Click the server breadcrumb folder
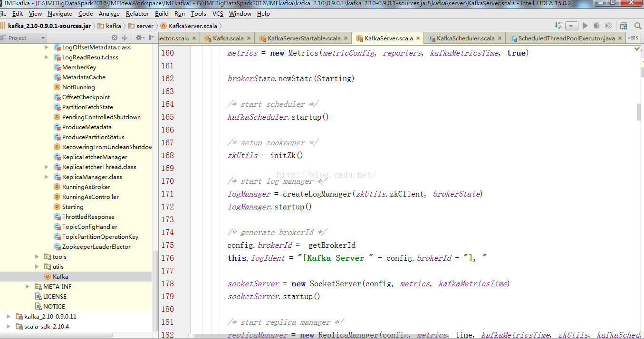The image size is (644, 339). [x=141, y=26]
